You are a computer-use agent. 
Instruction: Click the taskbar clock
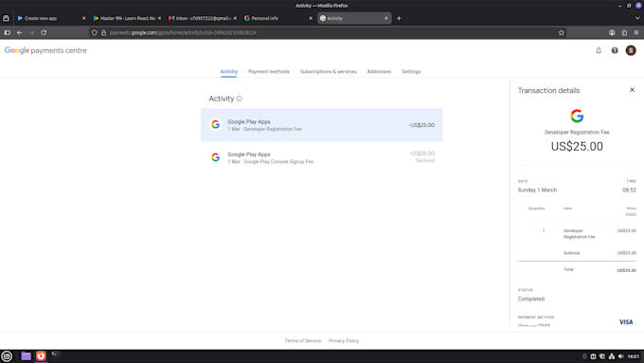pos(634,356)
